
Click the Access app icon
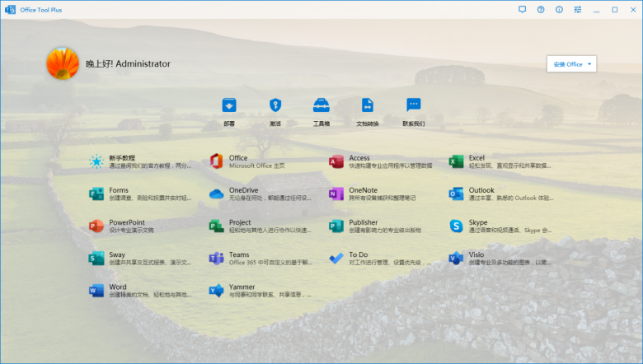tap(336, 161)
